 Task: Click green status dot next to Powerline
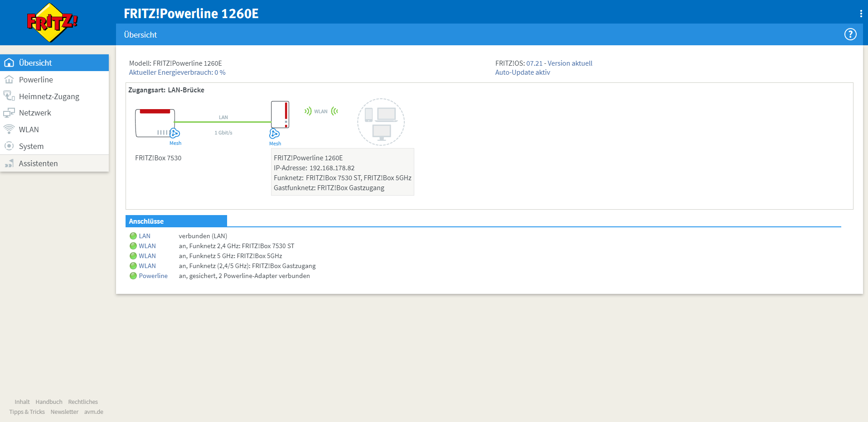(x=133, y=276)
